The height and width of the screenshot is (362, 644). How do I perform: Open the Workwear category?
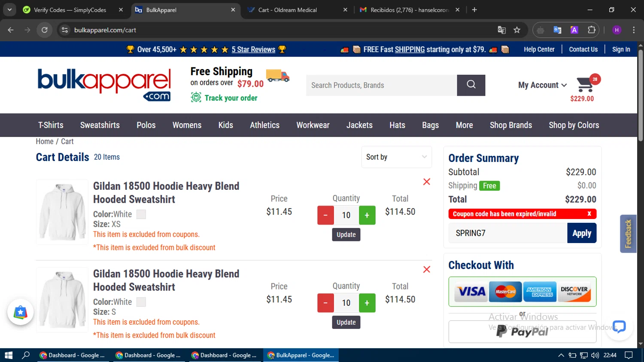(313, 125)
